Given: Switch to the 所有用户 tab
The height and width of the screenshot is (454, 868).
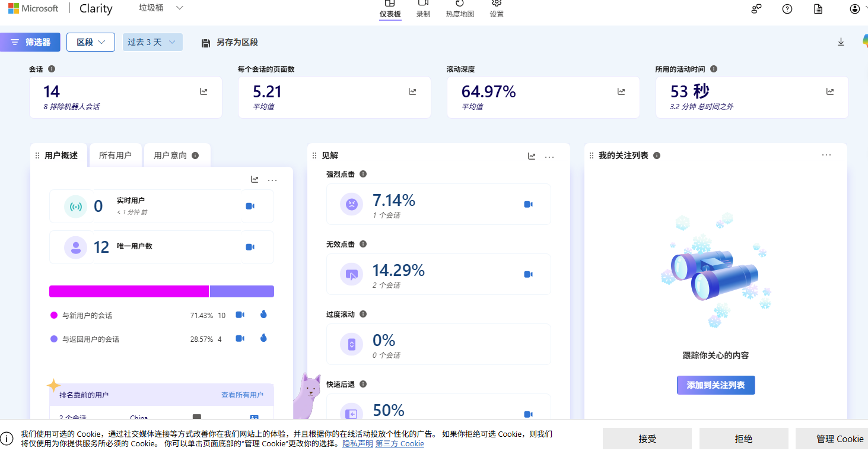Looking at the screenshot, I should (115, 155).
